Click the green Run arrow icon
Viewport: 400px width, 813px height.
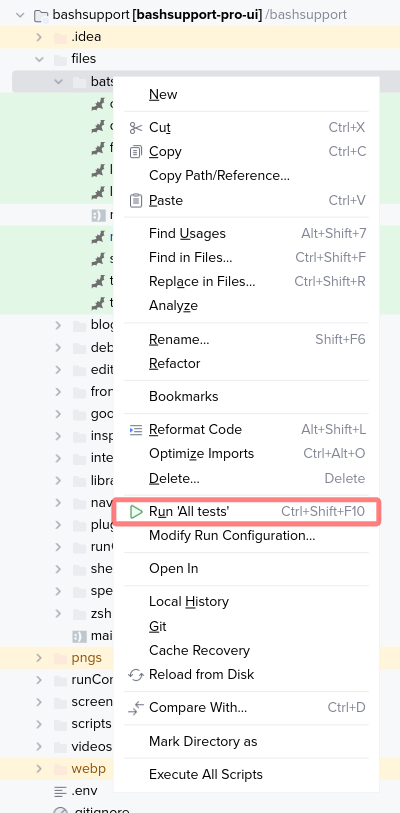(x=136, y=512)
